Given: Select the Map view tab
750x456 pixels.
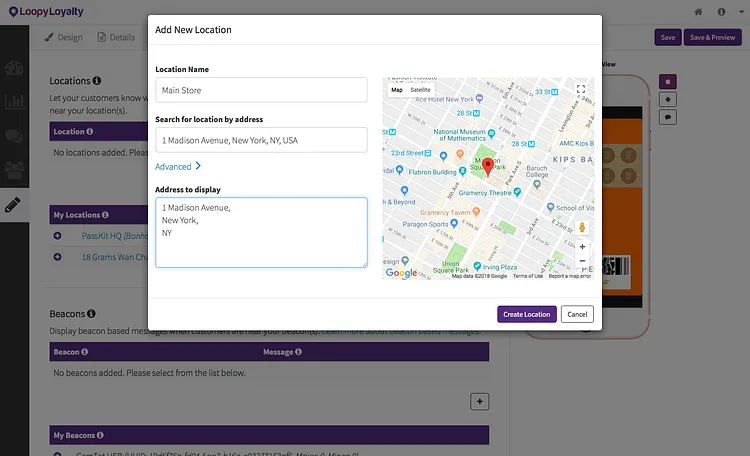Looking at the screenshot, I should 397,89.
